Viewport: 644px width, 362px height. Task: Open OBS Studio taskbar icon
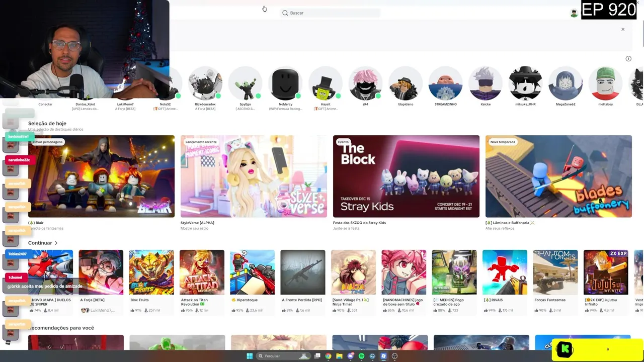(394, 356)
